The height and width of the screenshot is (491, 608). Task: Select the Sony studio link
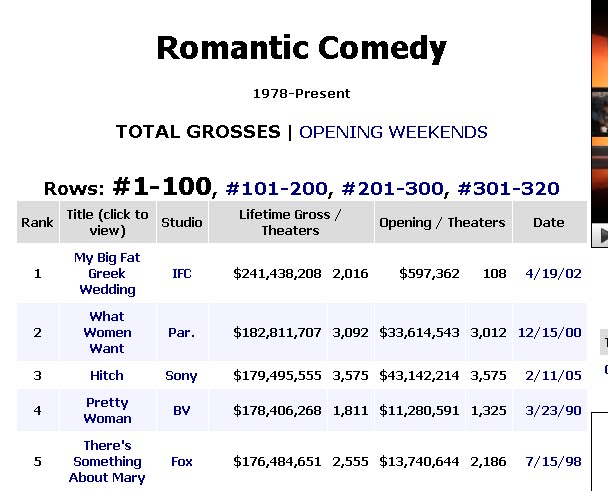(182, 375)
